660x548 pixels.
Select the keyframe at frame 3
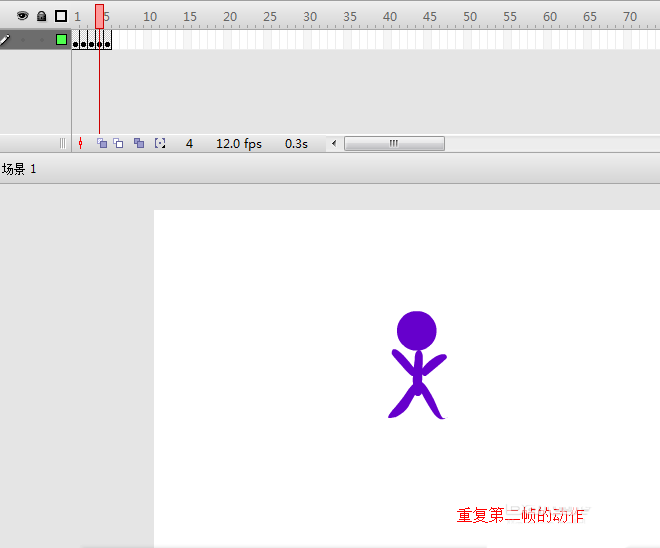(x=92, y=40)
